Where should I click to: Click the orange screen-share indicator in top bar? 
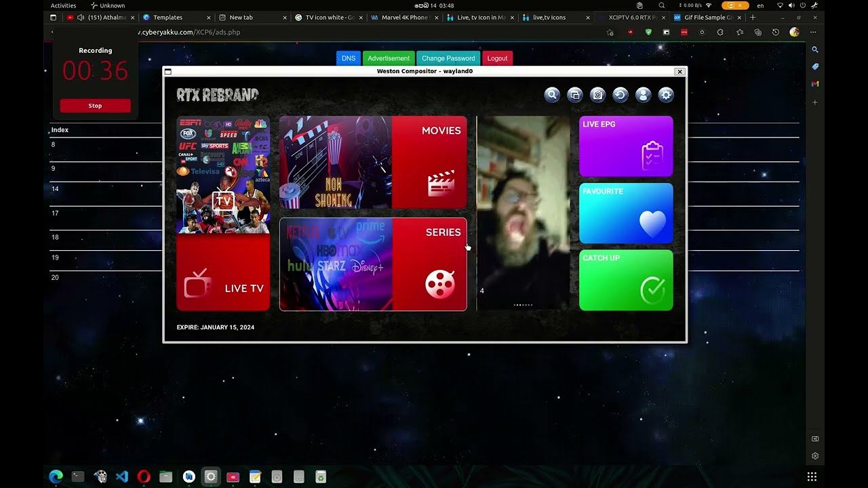pos(735,5)
